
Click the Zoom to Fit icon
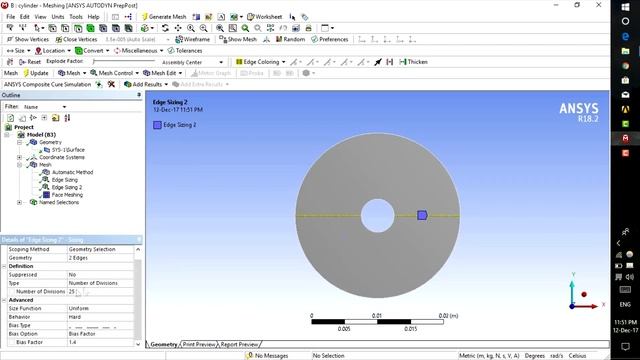point(220,28)
